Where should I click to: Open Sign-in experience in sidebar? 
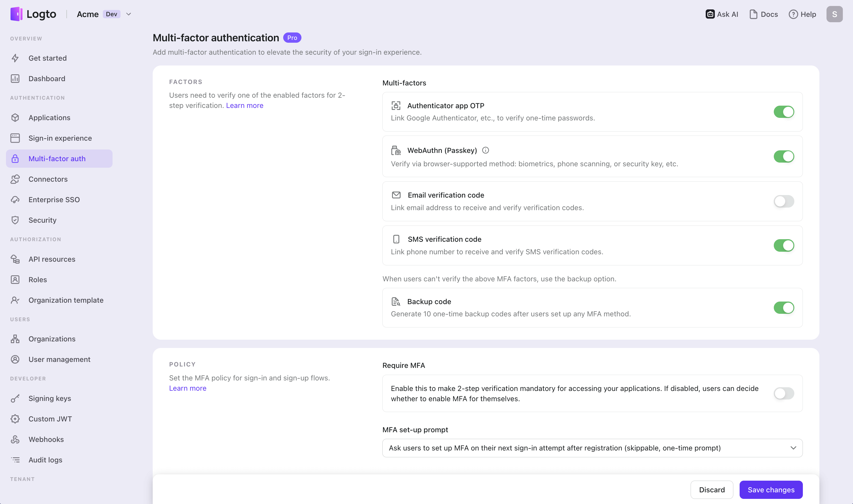(x=60, y=138)
